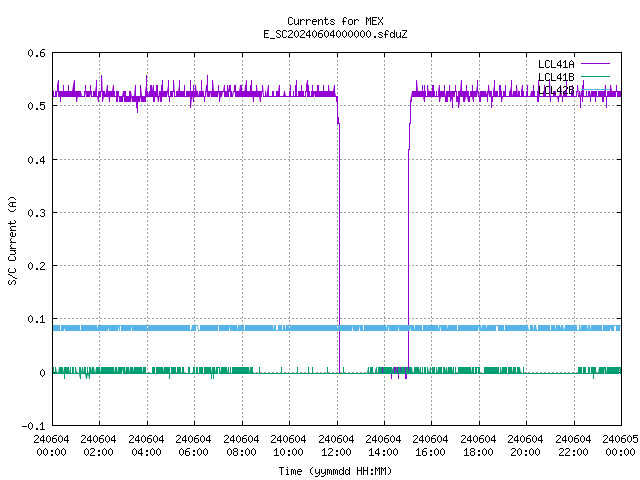Viewport: 640px width, 480px height.
Task: Click the 240605 00:00 x-axis tick label
Action: (620, 446)
